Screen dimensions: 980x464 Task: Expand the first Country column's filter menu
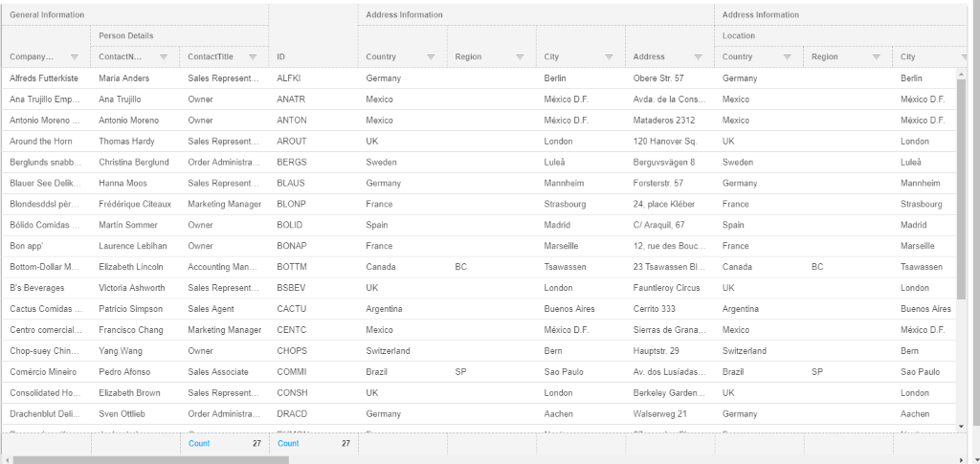click(431, 57)
